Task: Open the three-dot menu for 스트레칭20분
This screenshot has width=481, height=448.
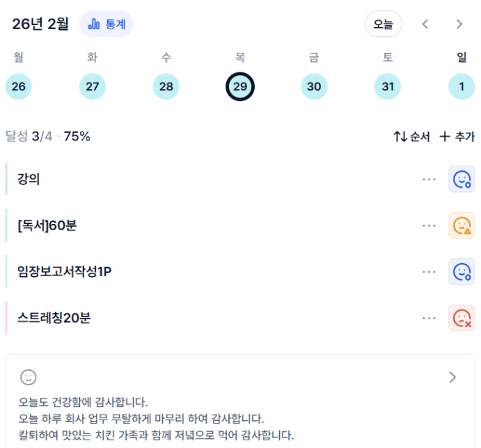Action: click(x=429, y=318)
